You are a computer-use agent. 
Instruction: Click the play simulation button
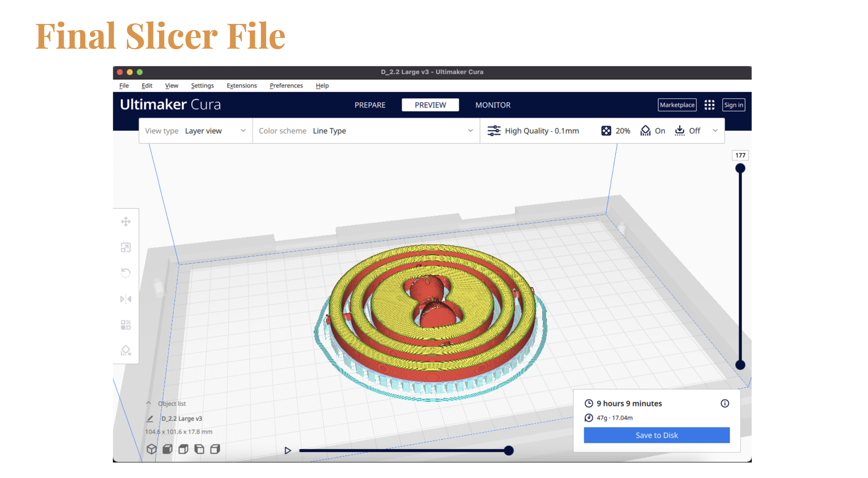click(x=288, y=450)
